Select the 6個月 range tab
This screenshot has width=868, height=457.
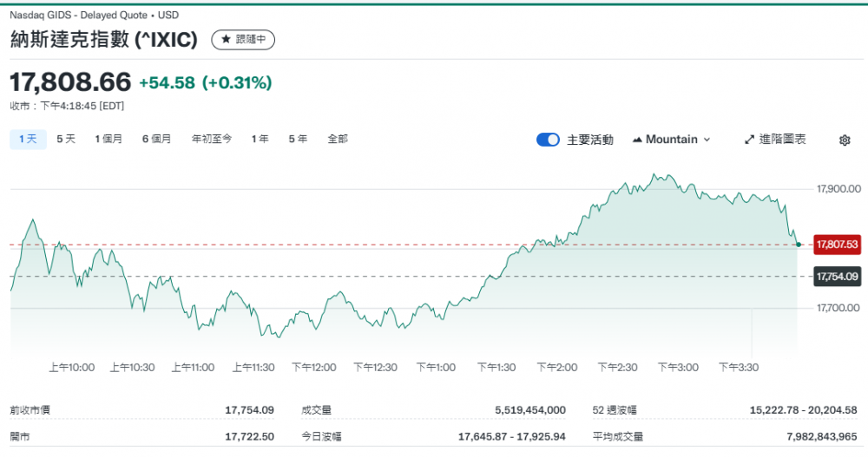tap(156, 139)
